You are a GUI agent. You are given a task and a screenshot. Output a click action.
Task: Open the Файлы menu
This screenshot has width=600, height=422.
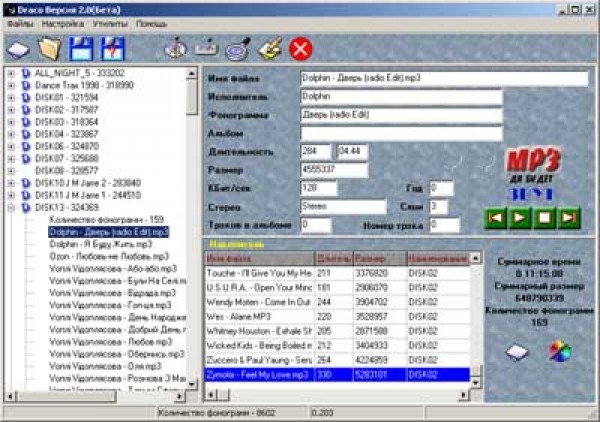point(20,22)
